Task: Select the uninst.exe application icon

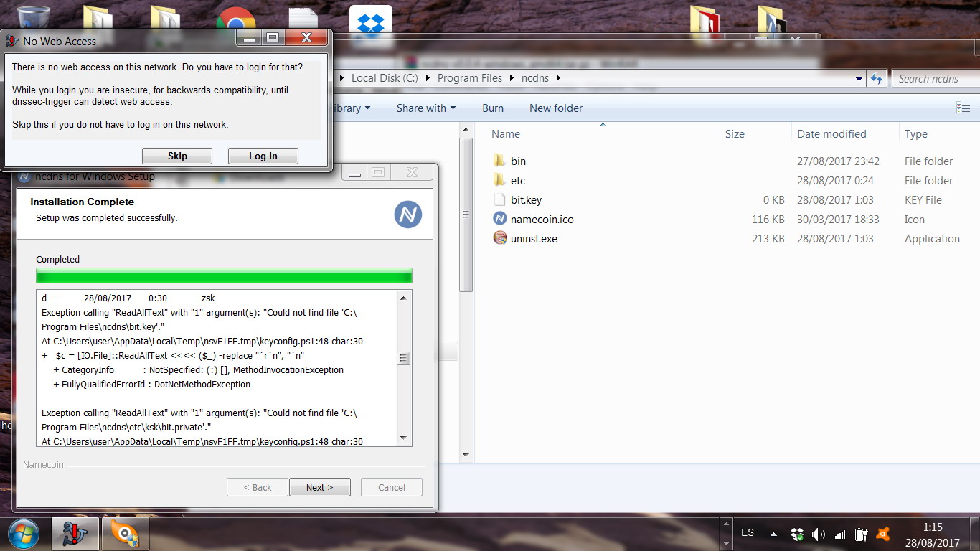Action: pyautogui.click(x=500, y=238)
